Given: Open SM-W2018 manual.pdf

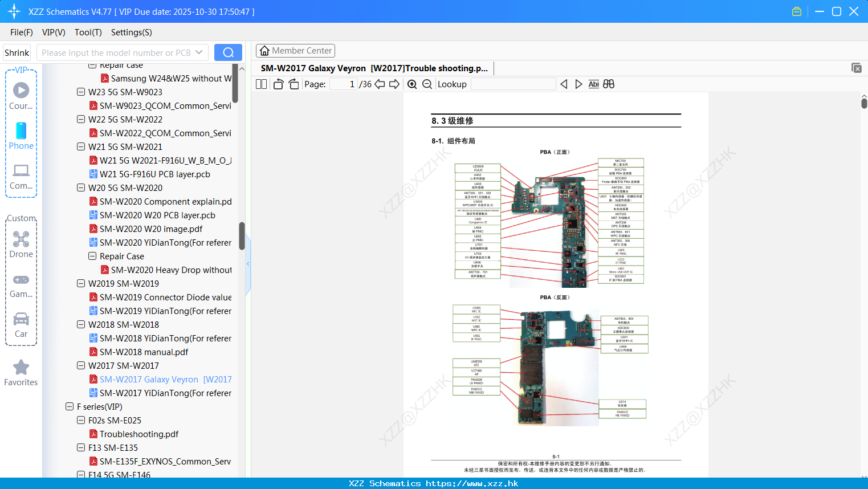Looking at the screenshot, I should point(144,352).
